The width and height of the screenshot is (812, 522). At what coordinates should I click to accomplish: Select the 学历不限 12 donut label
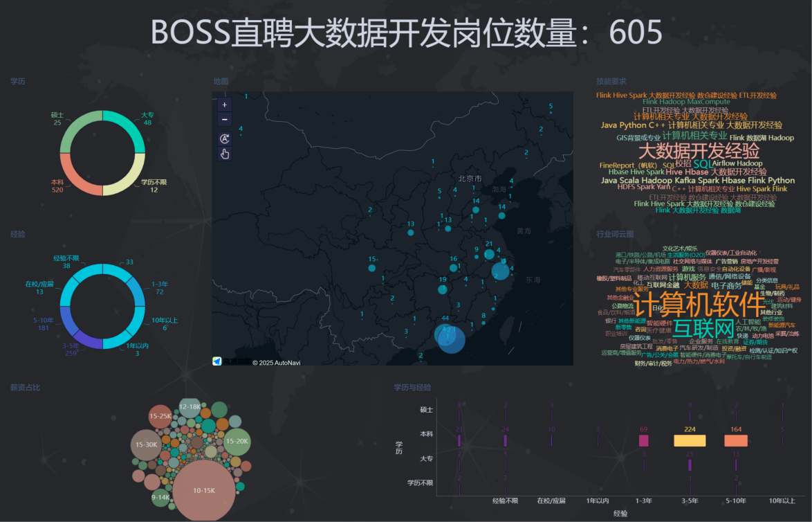coord(154,186)
